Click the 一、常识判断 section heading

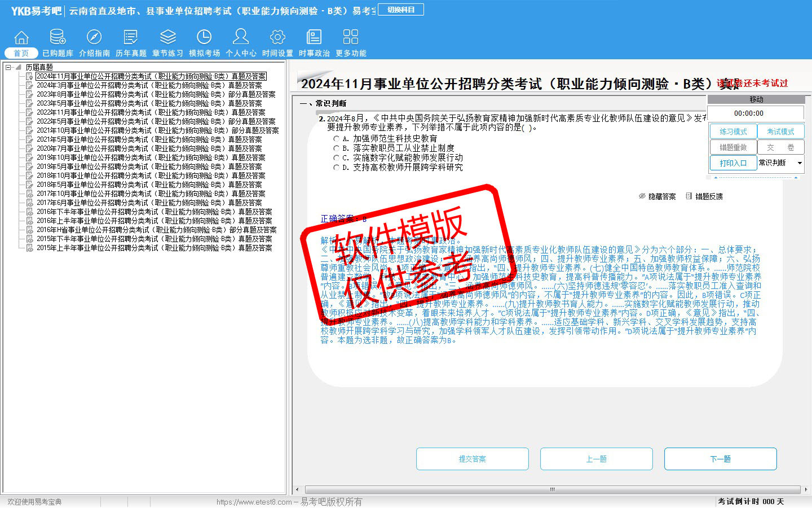coord(324,103)
